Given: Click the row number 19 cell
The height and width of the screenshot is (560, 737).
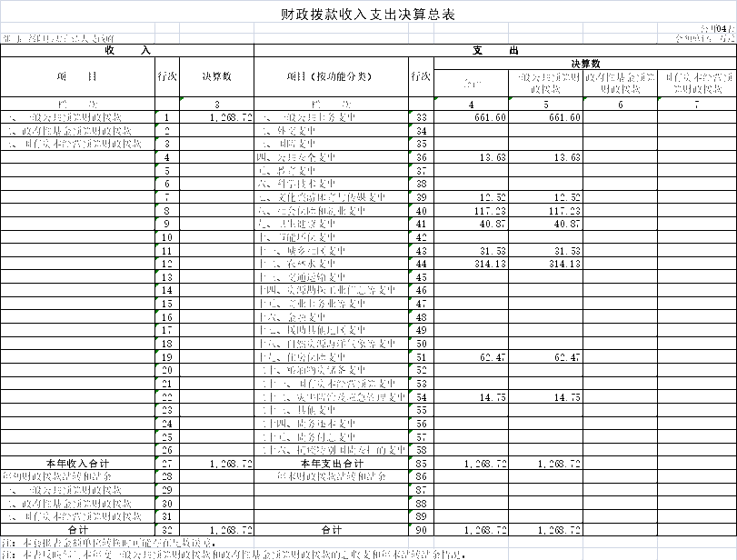Looking at the screenshot, I should (167, 357).
